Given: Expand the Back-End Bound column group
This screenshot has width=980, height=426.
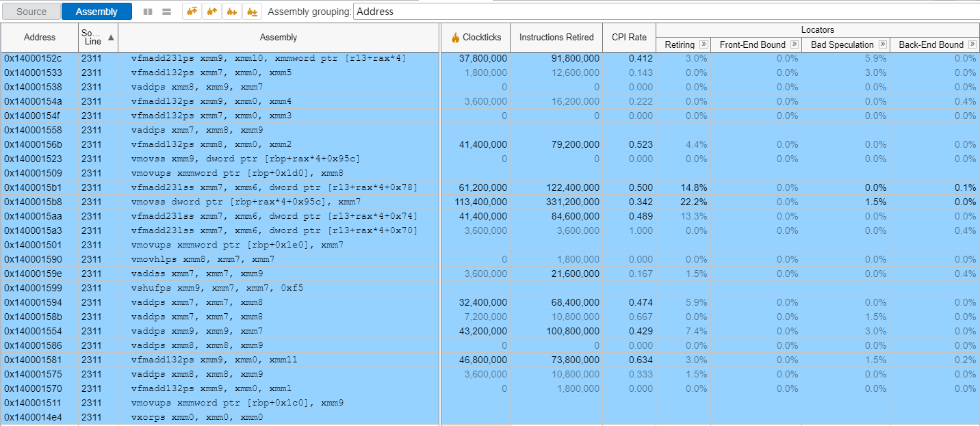Looking at the screenshot, I should [972, 44].
